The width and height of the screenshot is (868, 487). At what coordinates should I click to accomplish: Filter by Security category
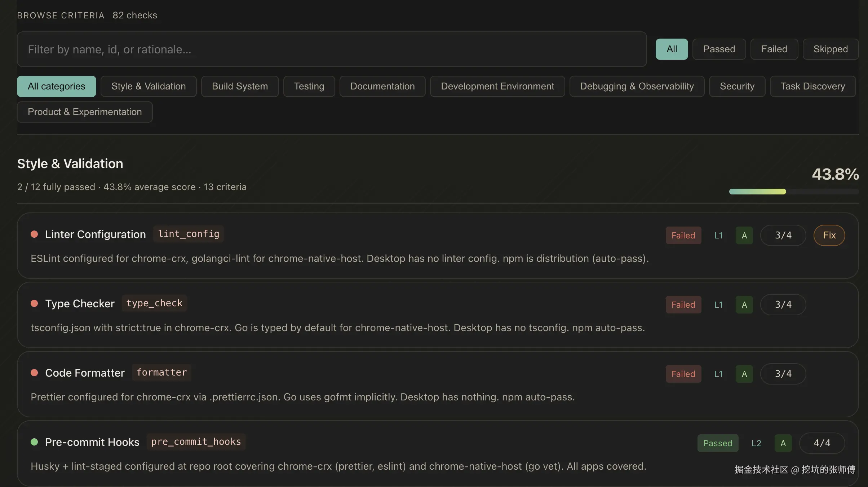tap(737, 86)
